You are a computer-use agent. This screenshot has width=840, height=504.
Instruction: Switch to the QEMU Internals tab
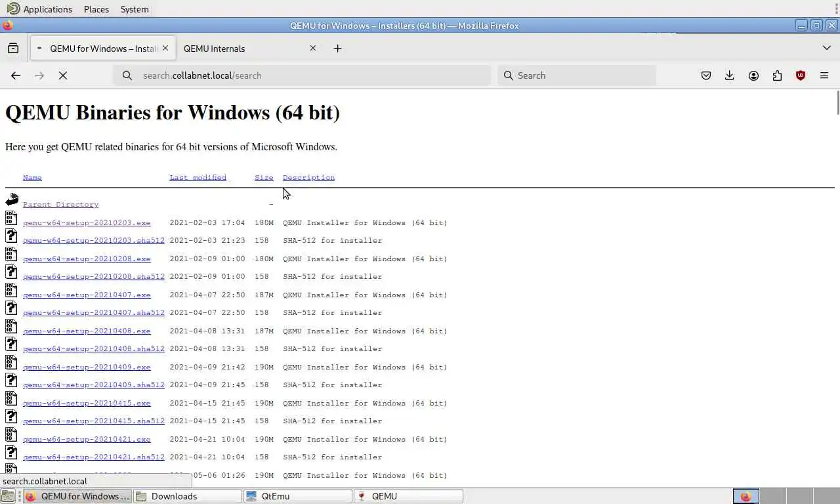[248, 48]
